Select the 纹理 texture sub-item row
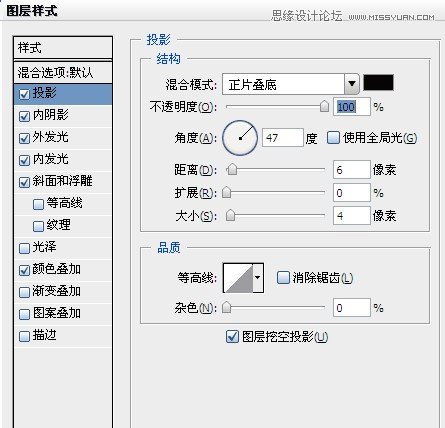The height and width of the screenshot is (428, 445). click(x=63, y=226)
